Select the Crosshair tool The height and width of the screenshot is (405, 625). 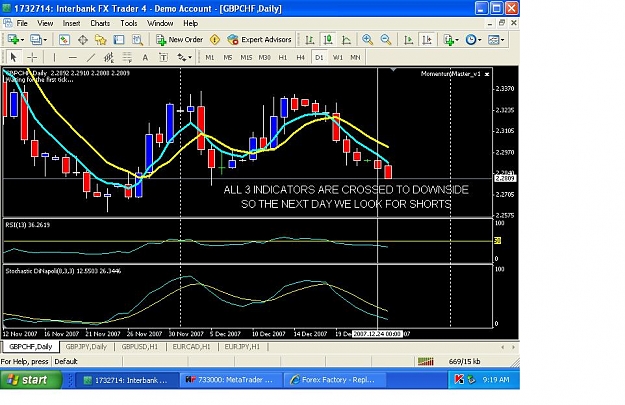coord(32,57)
